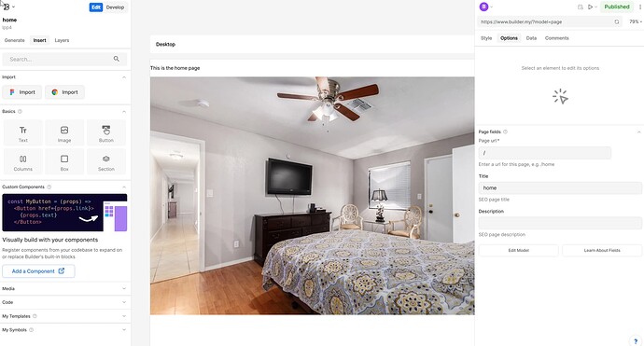Open Page fields info icon

point(505,131)
